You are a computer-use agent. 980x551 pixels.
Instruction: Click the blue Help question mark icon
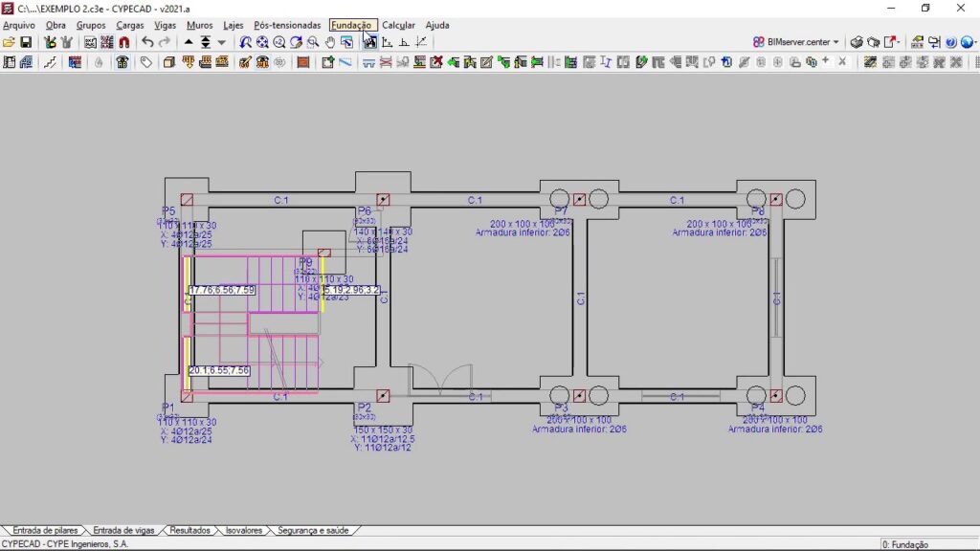tap(951, 42)
